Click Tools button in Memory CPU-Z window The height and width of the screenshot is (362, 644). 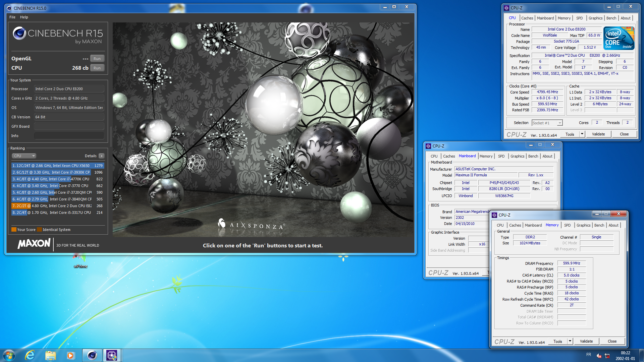pyautogui.click(x=558, y=341)
